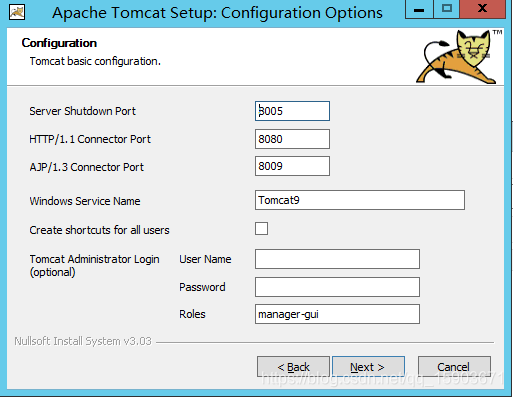Focus the Password input field
Screen dimensions: 513x397
[x=337, y=287]
